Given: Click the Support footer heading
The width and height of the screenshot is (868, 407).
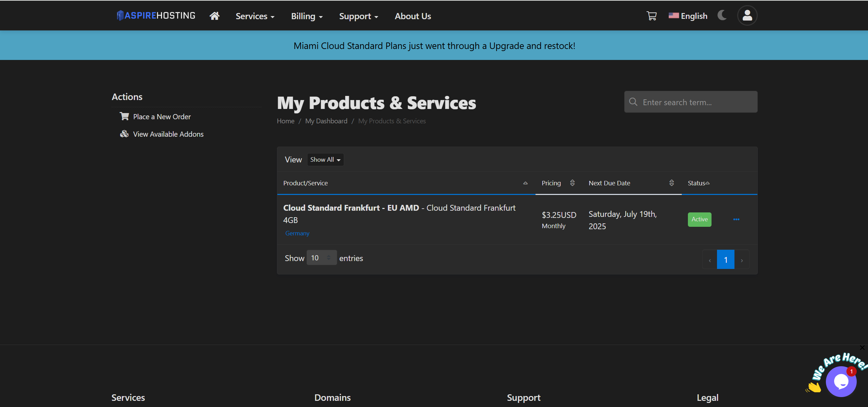Looking at the screenshot, I should [x=524, y=397].
